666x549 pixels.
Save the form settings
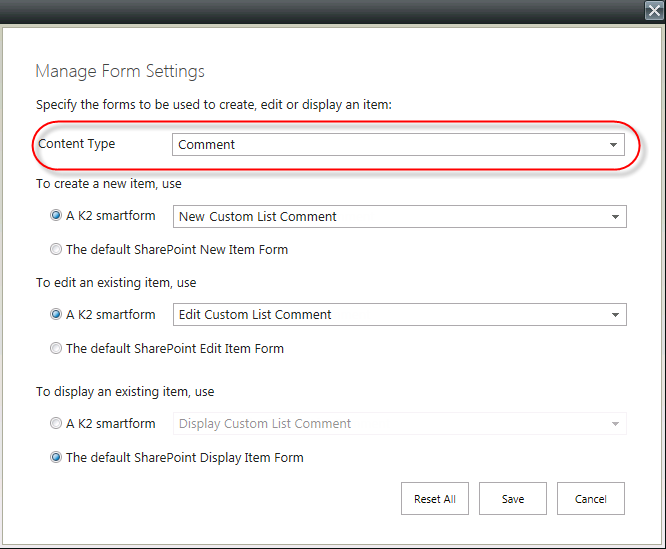513,498
